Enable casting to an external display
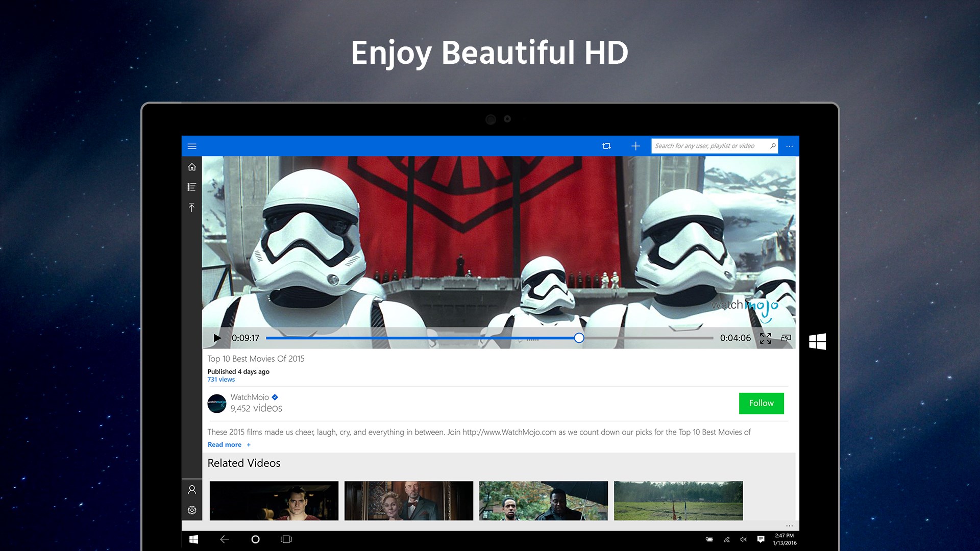The width and height of the screenshot is (980, 551). (x=786, y=338)
